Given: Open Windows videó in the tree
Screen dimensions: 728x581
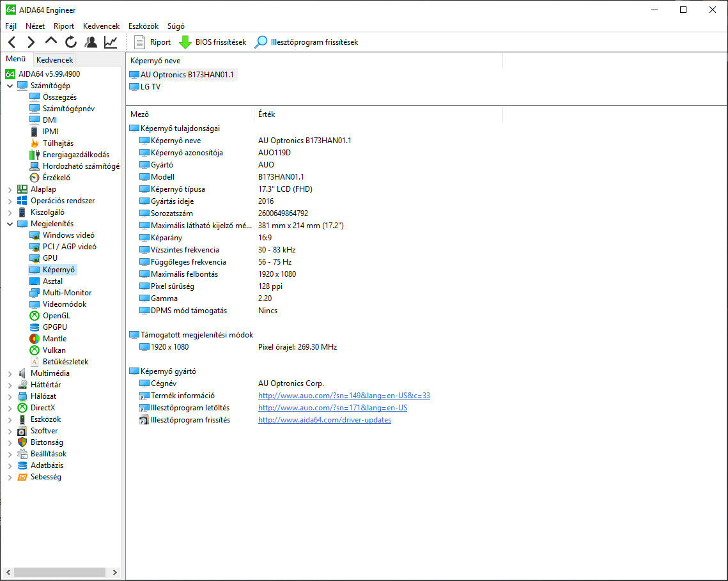Looking at the screenshot, I should coord(68,235).
